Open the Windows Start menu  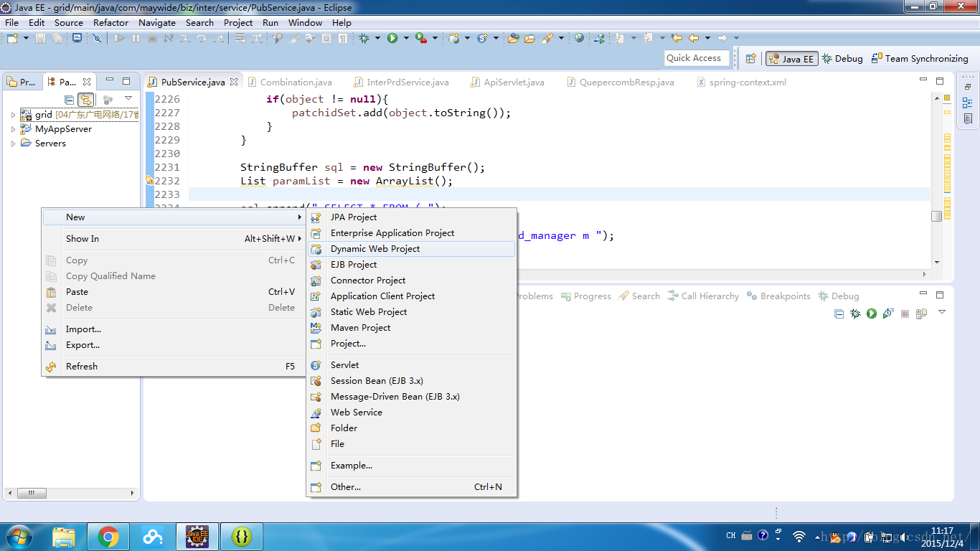[19, 537]
